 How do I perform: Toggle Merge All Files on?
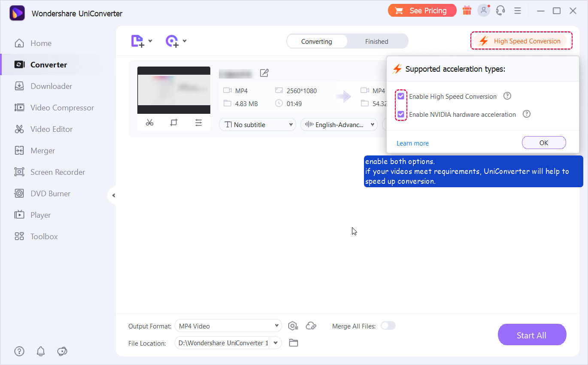pos(388,326)
